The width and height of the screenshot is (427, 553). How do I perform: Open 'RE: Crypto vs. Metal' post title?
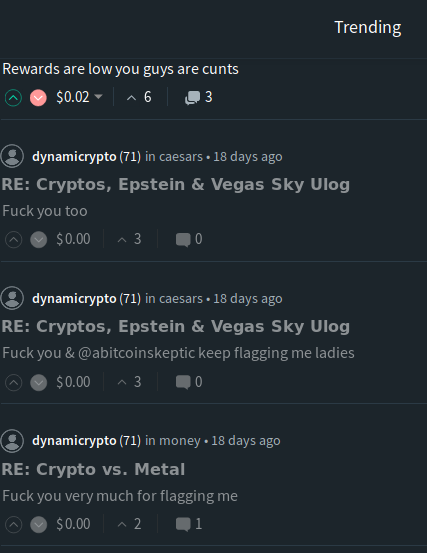[93, 469]
